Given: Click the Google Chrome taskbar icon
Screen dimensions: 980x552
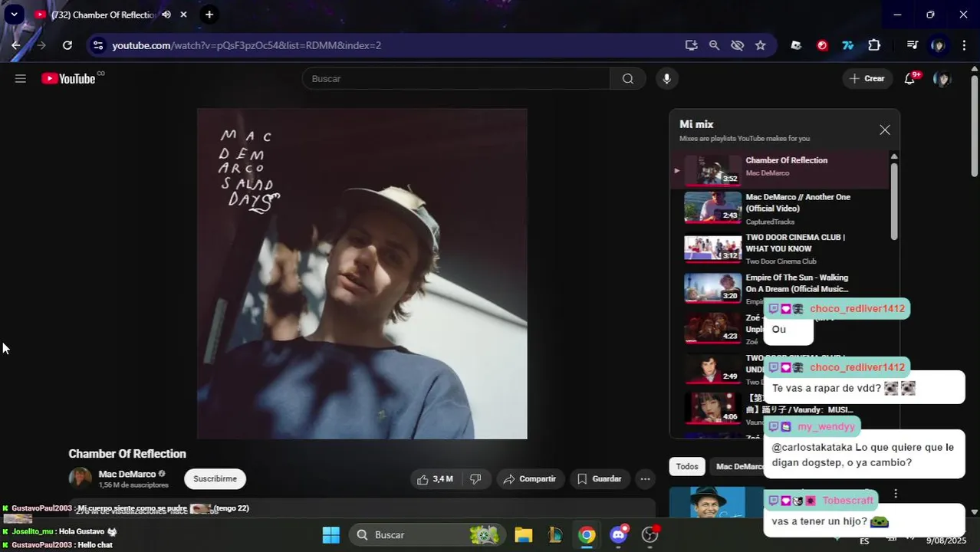Looking at the screenshot, I should coord(587,534).
